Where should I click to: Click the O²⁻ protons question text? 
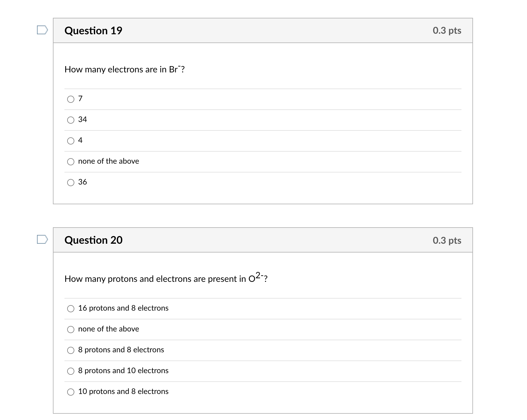[x=166, y=278]
